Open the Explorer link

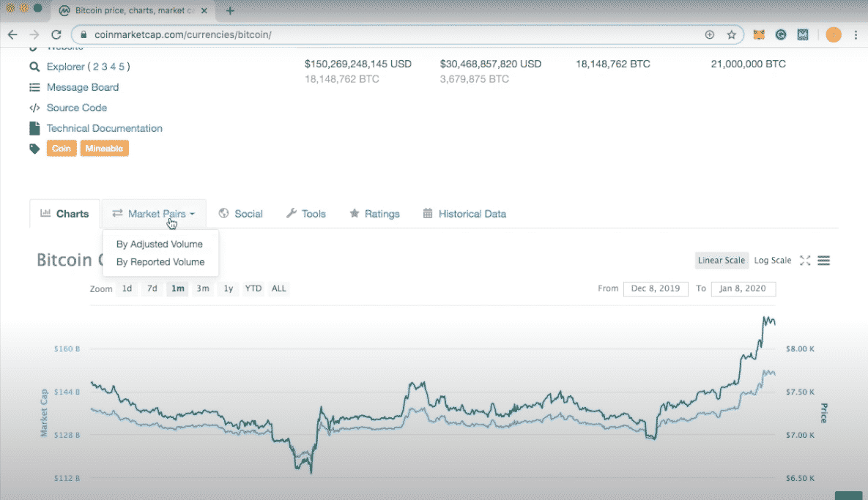pyautogui.click(x=67, y=67)
